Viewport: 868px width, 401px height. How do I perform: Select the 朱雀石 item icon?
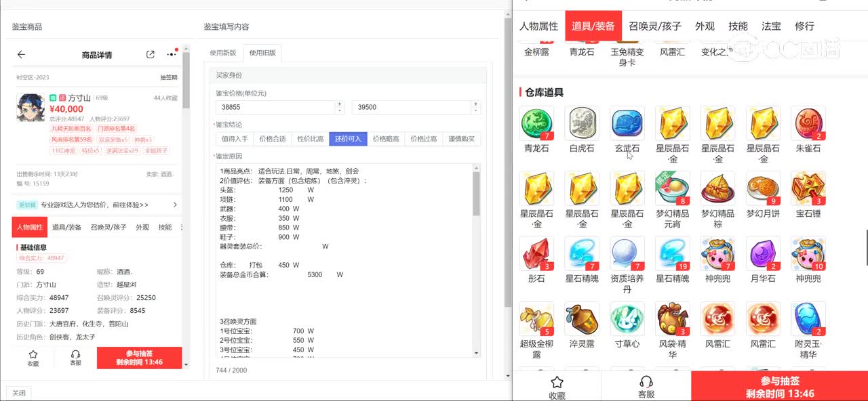coord(808,123)
